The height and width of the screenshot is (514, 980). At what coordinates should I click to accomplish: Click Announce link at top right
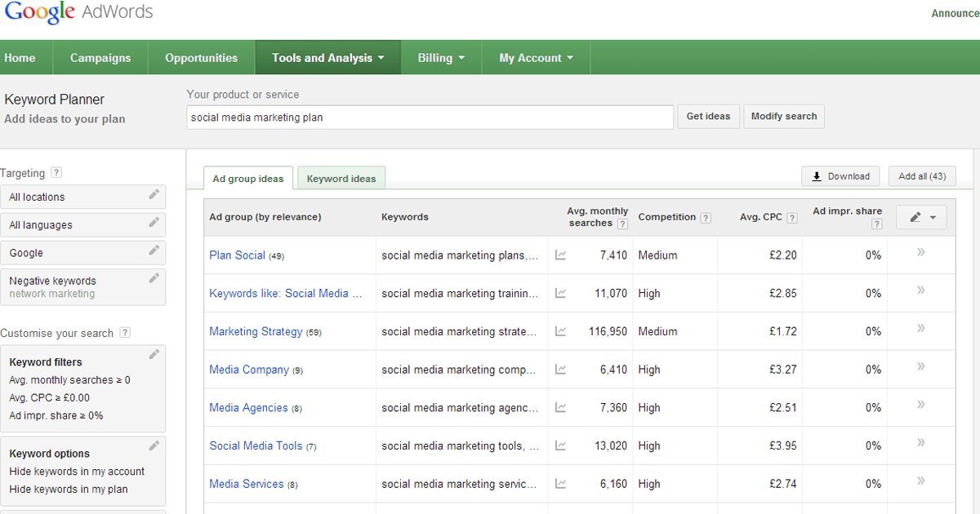point(955,13)
